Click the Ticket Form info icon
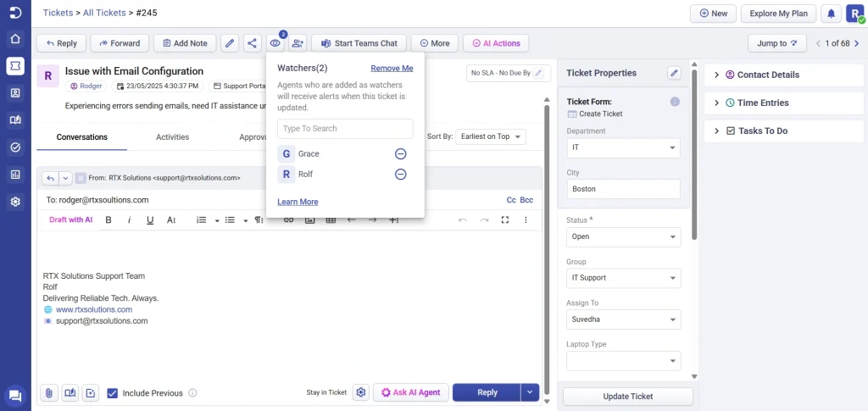868x411 pixels. [674, 102]
